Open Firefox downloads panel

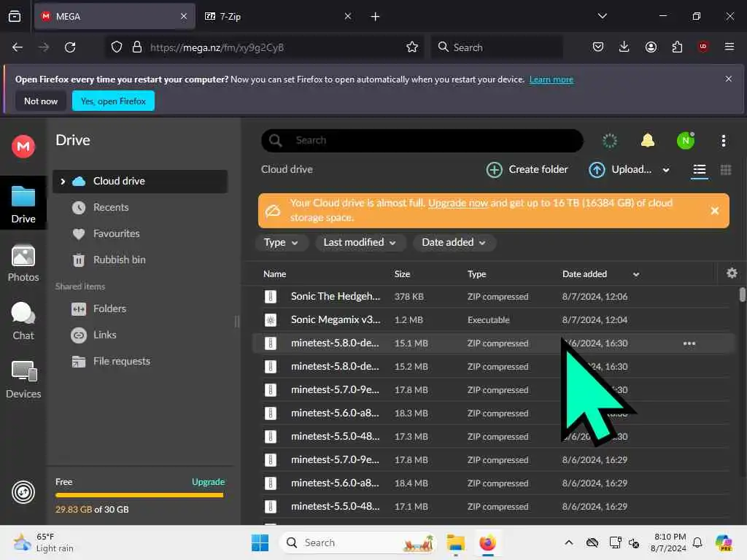(x=624, y=47)
